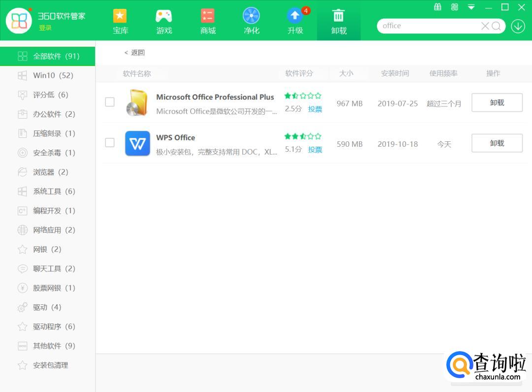Screen dimensions: 532x392
Task: Click the search field containing office
Action: pyautogui.click(x=429, y=26)
